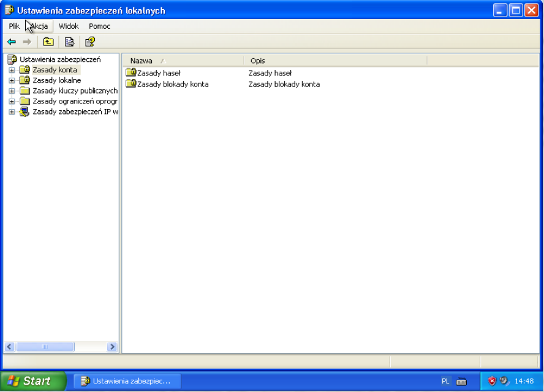Expand the Zasady kluczy publicznych node
544x392 pixels.
click(x=12, y=91)
